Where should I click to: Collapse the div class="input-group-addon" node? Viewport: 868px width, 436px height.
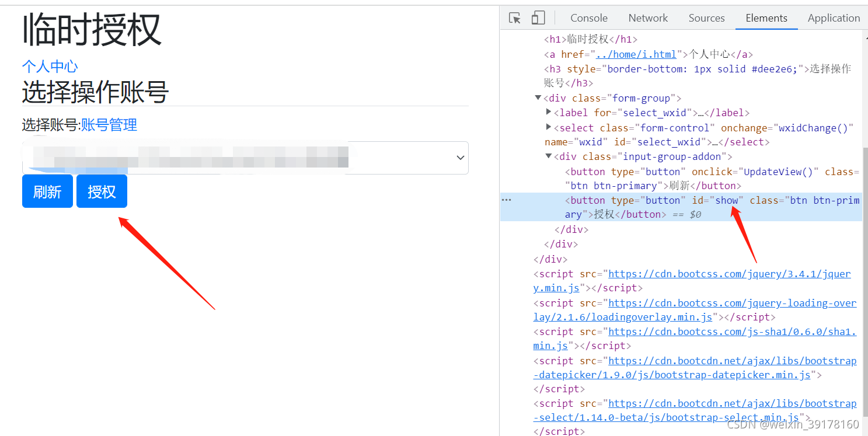point(549,156)
